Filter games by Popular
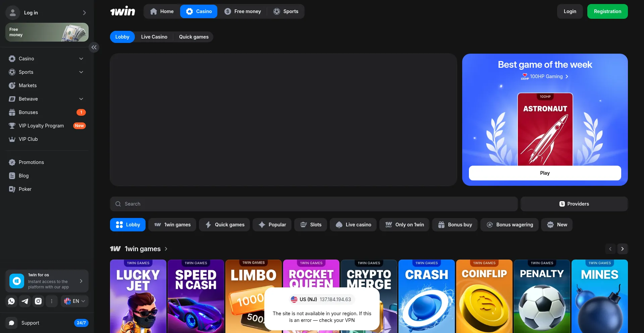The image size is (644, 333). [273, 225]
